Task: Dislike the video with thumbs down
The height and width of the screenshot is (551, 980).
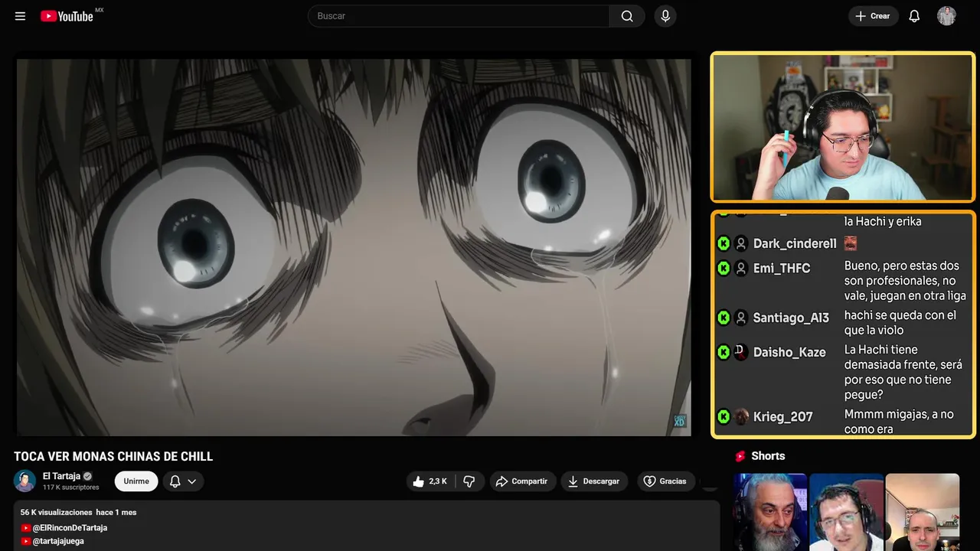Action: 469,481
